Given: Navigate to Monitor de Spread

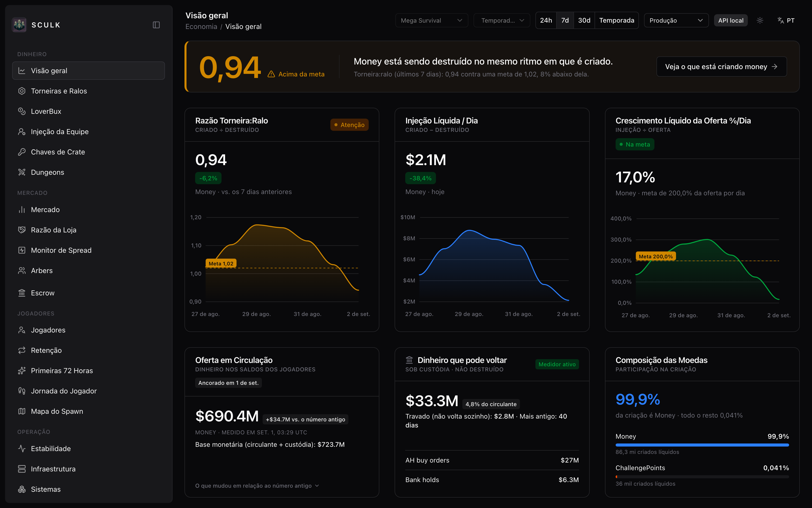Looking at the screenshot, I should click(89, 250).
